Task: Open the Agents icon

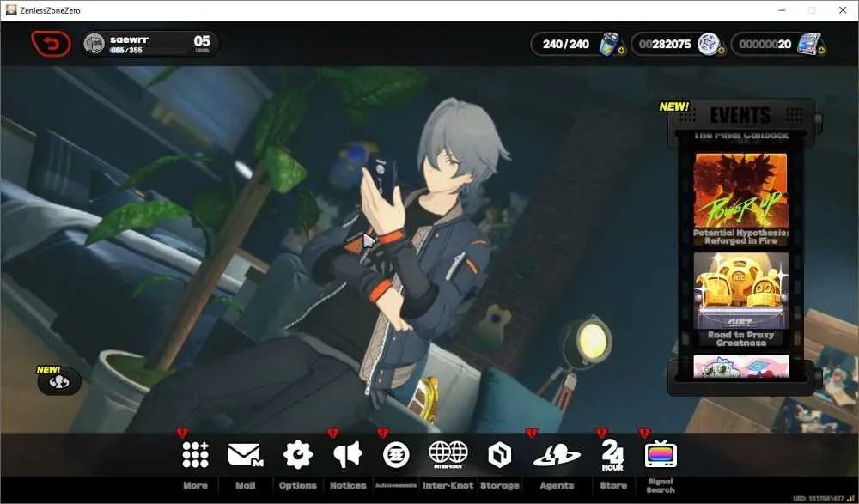Action: tap(557, 455)
